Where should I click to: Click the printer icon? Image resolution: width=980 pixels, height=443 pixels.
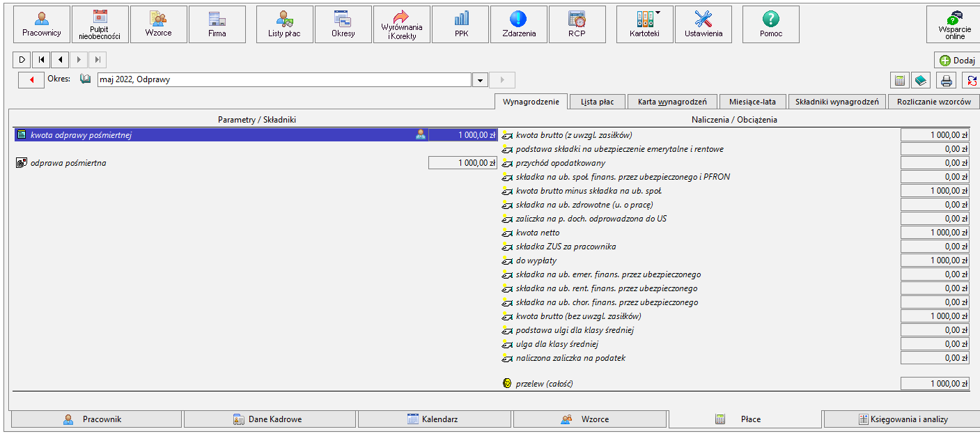[x=947, y=80]
